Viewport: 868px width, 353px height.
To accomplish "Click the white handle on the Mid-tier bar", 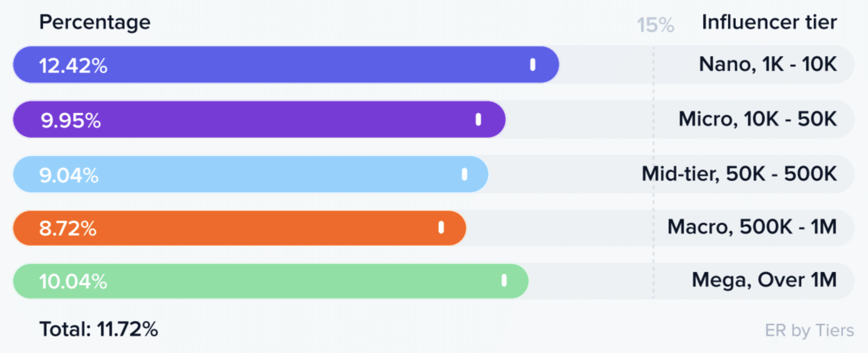I will click(x=465, y=174).
